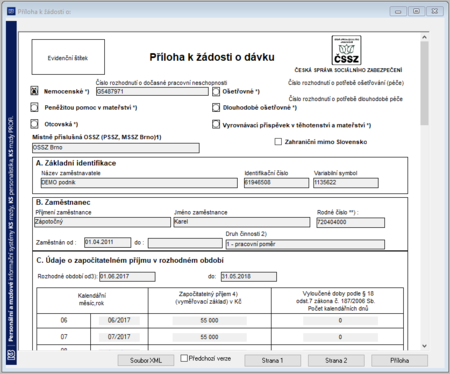Click the ČSSZ logo icon
This screenshot has height=374, width=450.
[x=346, y=50]
